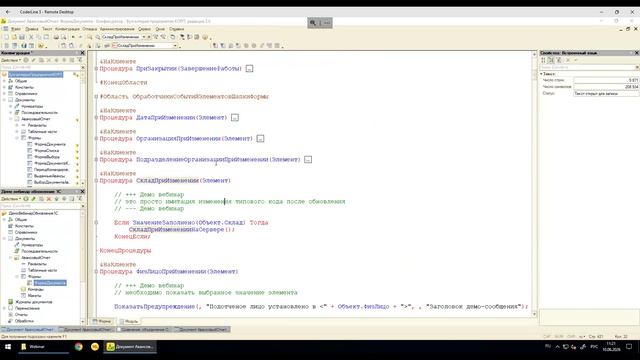Viewport: 640px width, 360px height.
Task: Close the Свойства properties panel
Action: [x=636, y=53]
